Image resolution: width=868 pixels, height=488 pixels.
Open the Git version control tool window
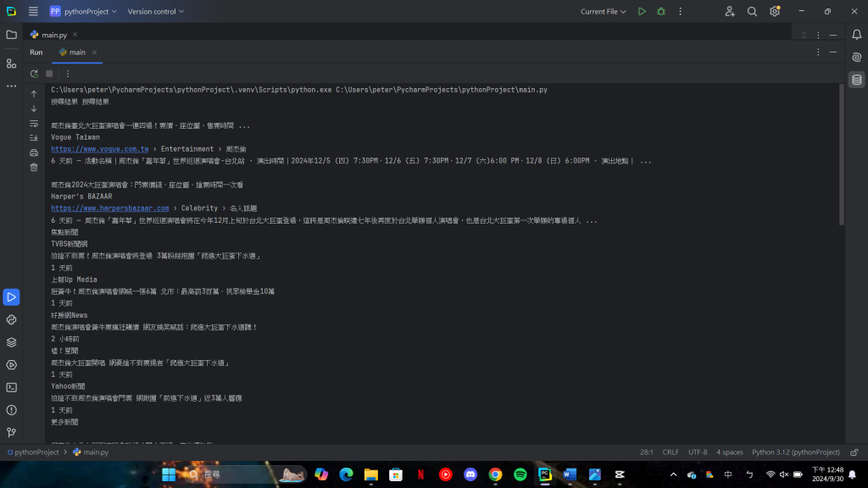11,433
